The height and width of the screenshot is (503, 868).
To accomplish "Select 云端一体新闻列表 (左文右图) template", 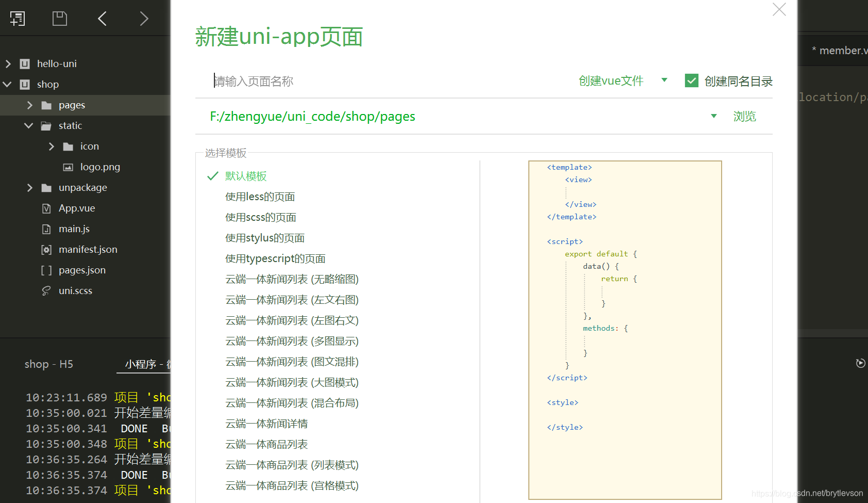I will (292, 300).
